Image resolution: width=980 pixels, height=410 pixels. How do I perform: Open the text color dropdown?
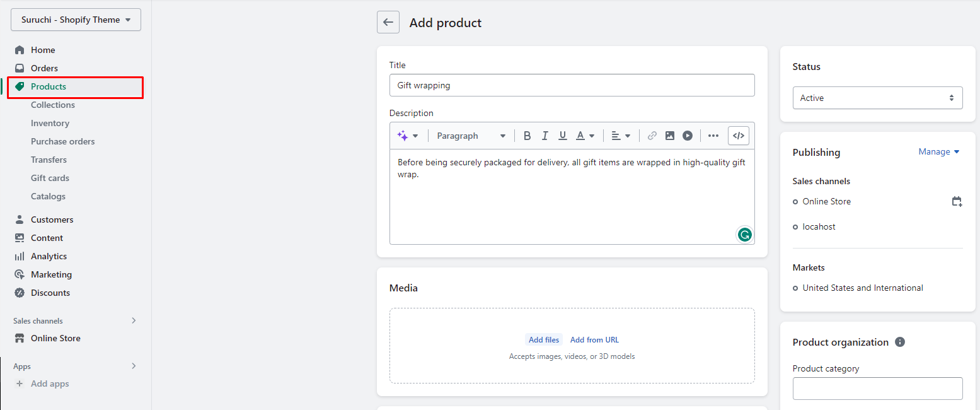click(585, 136)
